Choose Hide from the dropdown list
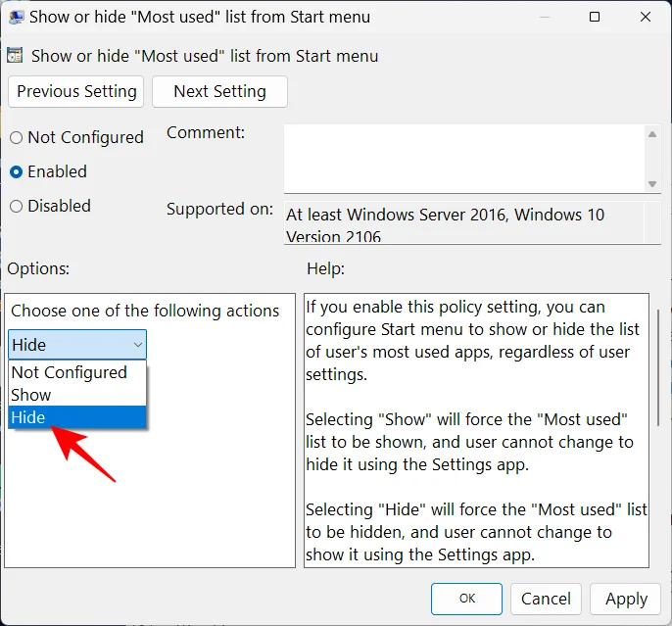 (77, 417)
